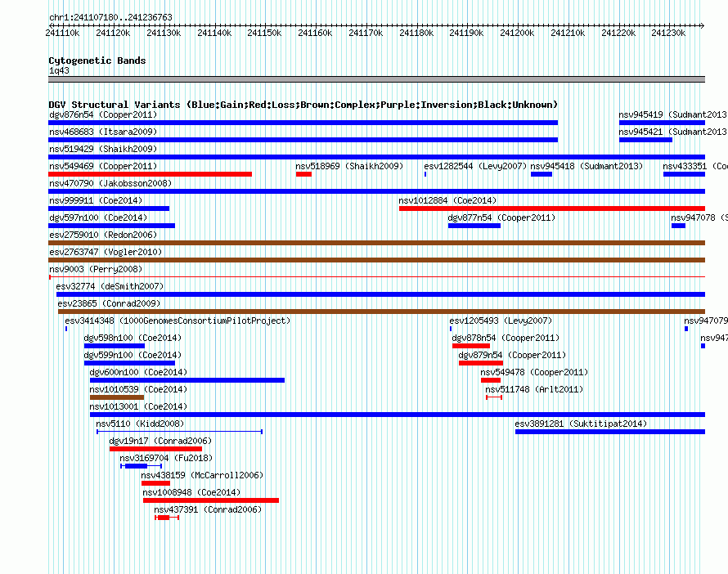Click the dgv598n100 (Coe2014) blue bar
The width and height of the screenshot is (728, 574).
pyautogui.click(x=115, y=346)
